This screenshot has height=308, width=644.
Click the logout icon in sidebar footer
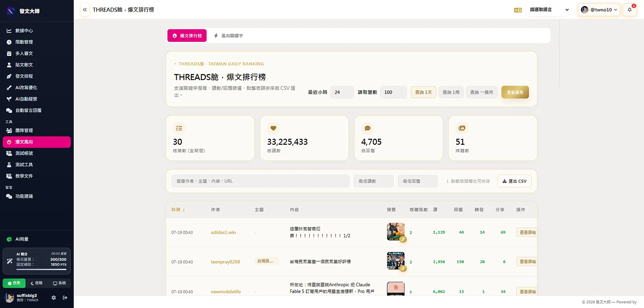(x=65, y=298)
